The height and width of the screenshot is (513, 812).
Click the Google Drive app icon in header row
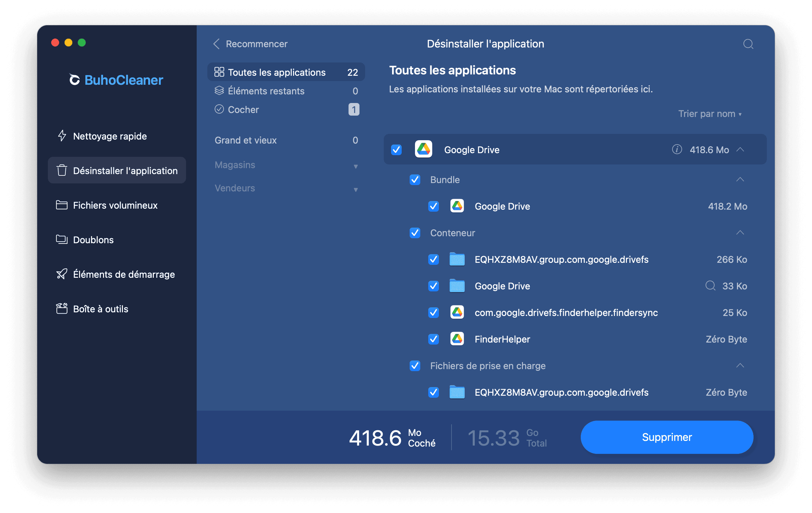(x=424, y=150)
